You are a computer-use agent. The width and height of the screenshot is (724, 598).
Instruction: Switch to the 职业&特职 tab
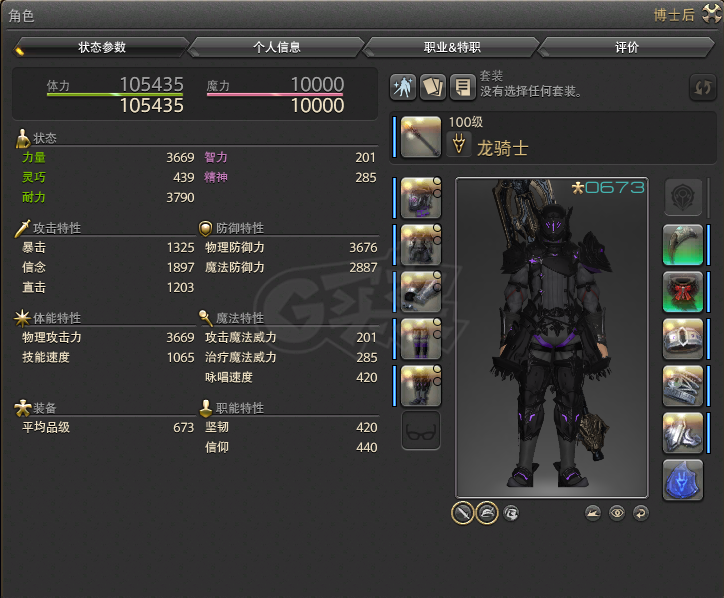point(452,47)
